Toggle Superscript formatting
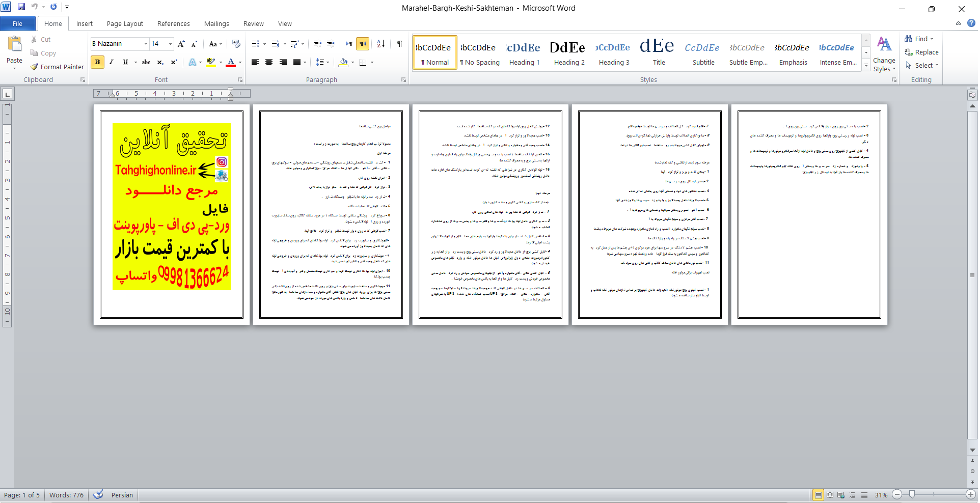Image resolution: width=980 pixels, height=503 pixels. (x=174, y=62)
